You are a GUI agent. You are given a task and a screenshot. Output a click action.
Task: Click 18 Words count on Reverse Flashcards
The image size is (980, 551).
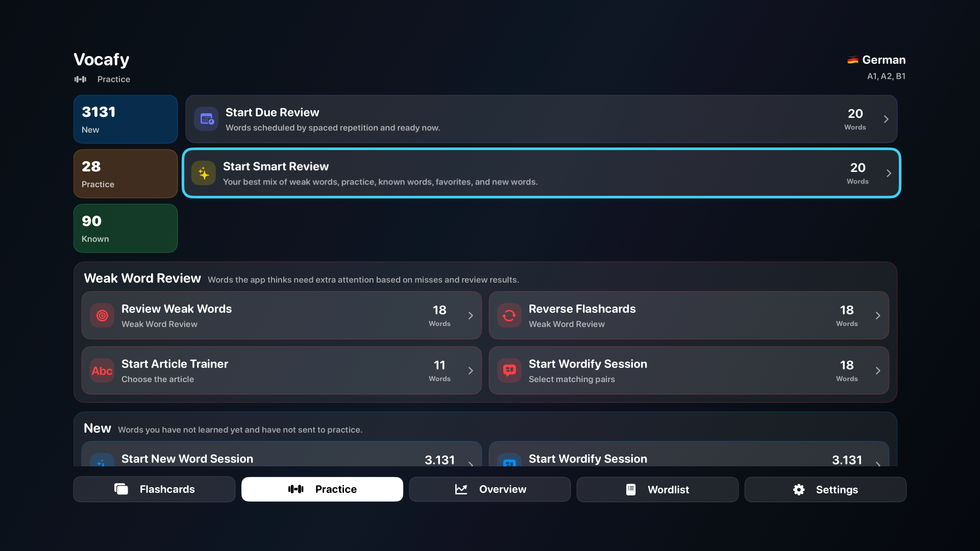(847, 316)
